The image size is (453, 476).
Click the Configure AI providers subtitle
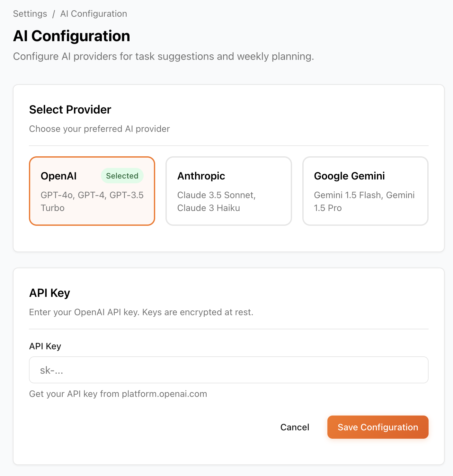click(163, 57)
